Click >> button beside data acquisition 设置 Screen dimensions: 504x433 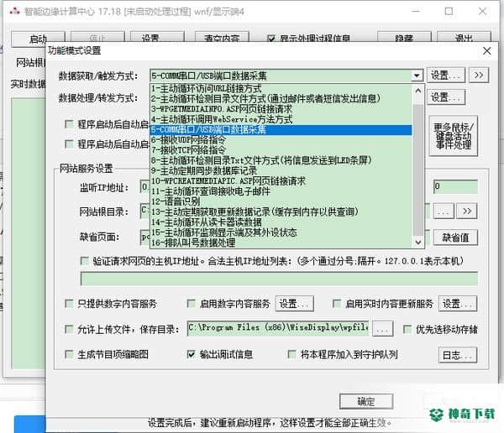(x=479, y=76)
